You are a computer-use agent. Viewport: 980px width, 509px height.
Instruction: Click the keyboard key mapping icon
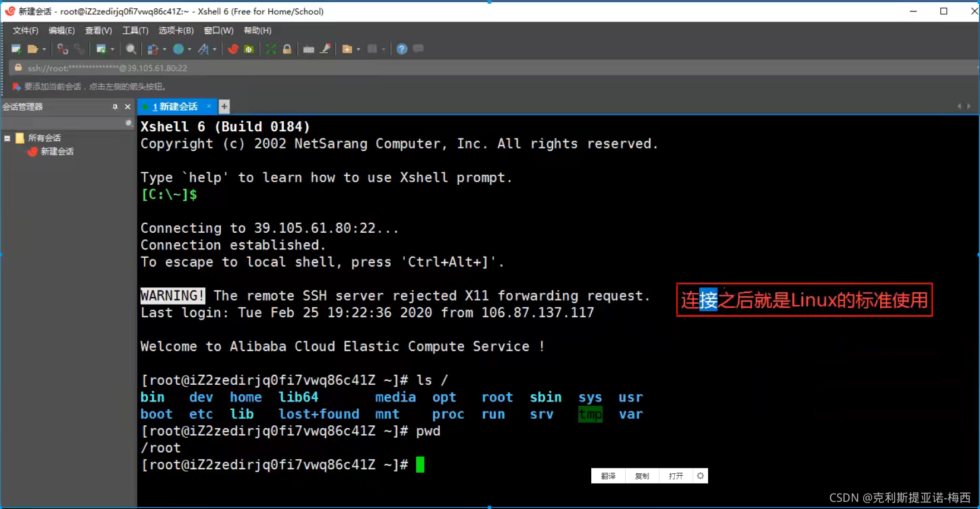309,49
